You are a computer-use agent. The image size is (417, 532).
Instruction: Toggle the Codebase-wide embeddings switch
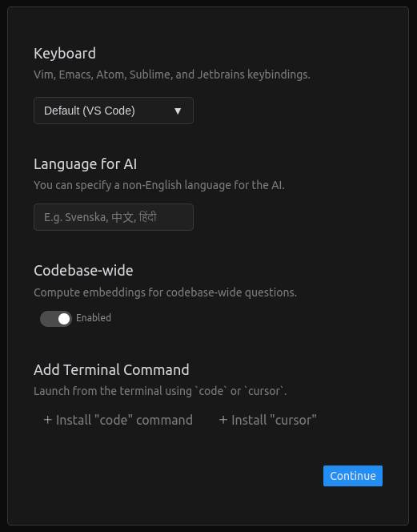56,319
